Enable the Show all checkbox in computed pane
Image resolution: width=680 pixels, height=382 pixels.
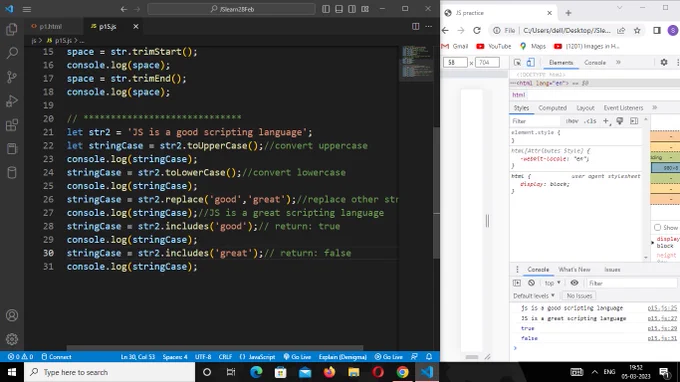click(657, 228)
